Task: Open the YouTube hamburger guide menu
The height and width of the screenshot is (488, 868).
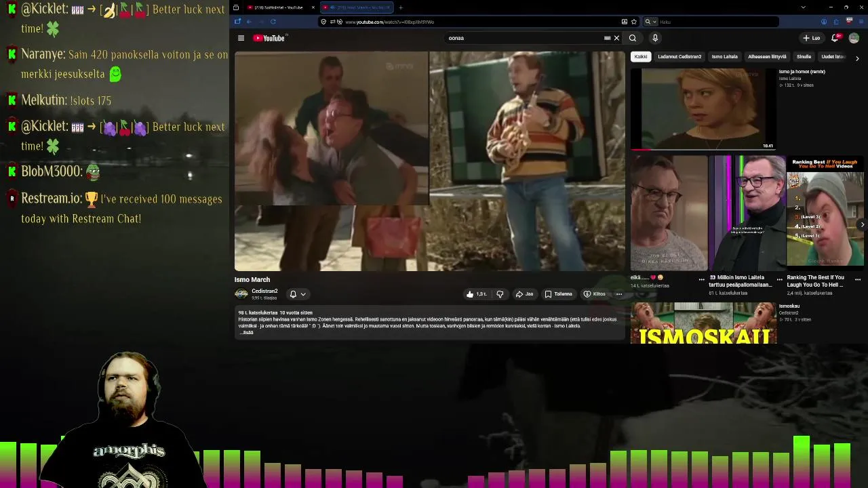Action: click(x=241, y=38)
